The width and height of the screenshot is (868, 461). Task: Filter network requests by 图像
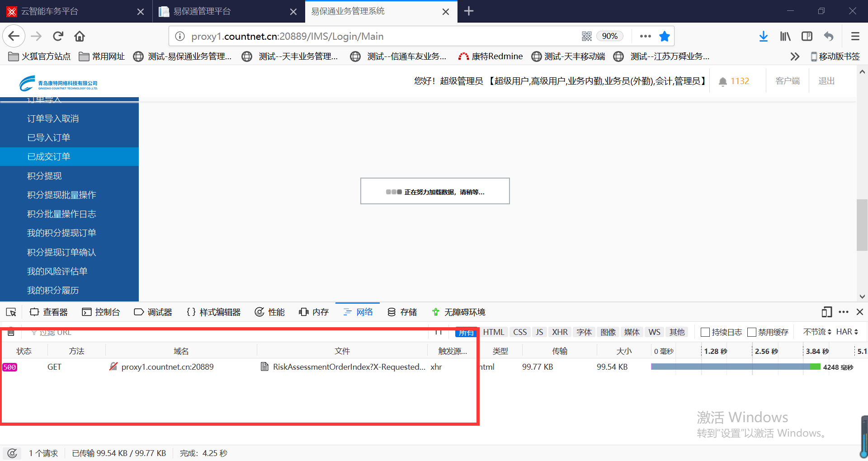tap(608, 332)
